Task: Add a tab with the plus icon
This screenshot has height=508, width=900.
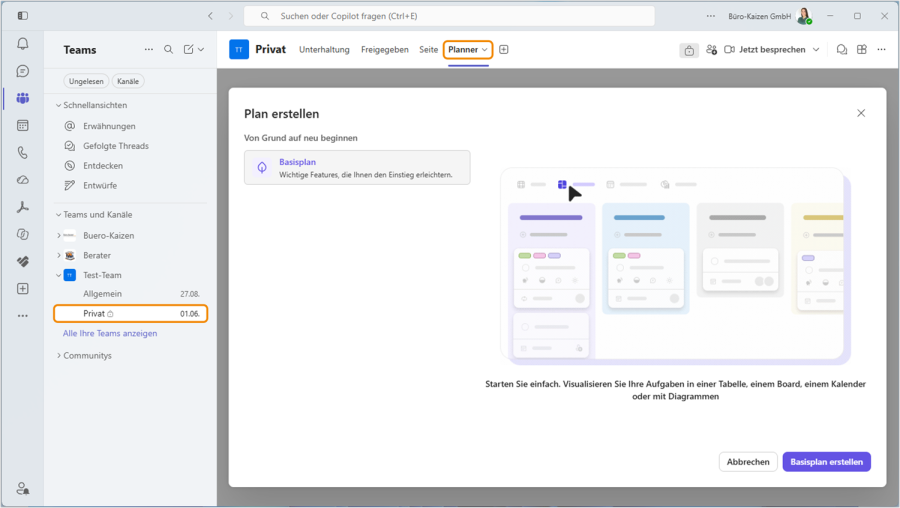Action: pos(504,49)
